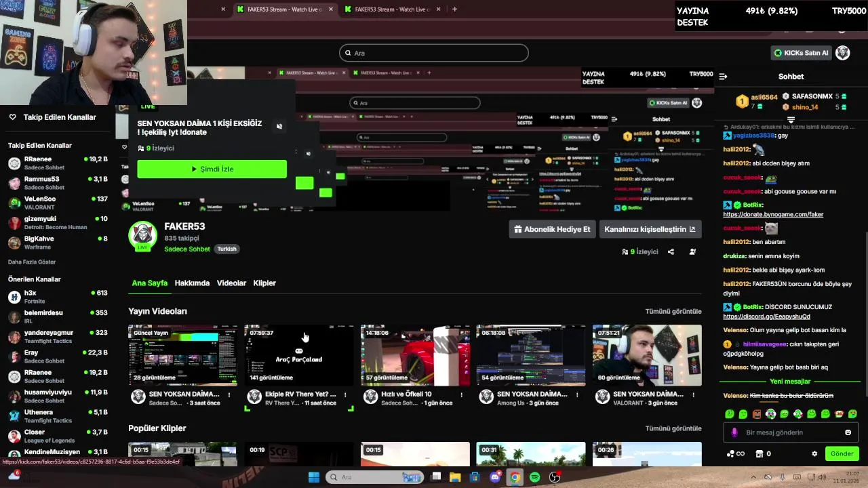The image size is (868, 488).
Task: Click the Windows taskbar search box
Action: (375, 477)
